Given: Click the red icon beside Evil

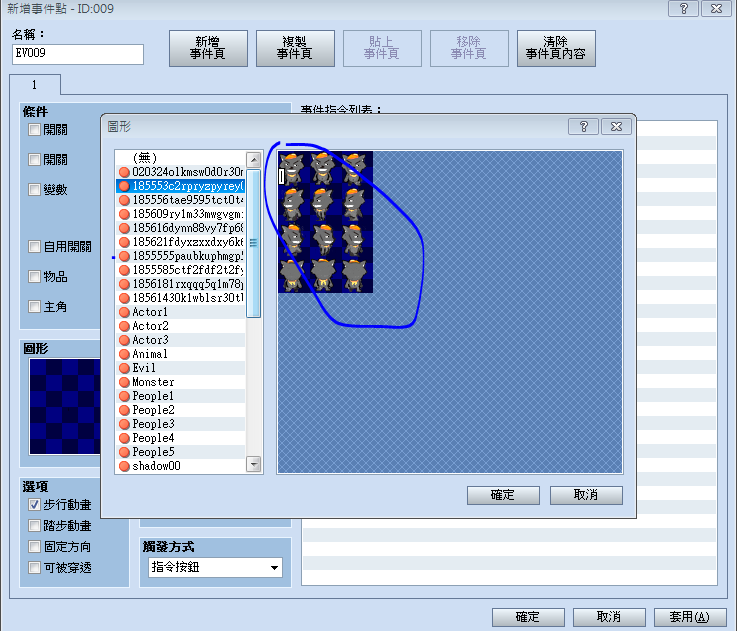Looking at the screenshot, I should (x=124, y=368).
